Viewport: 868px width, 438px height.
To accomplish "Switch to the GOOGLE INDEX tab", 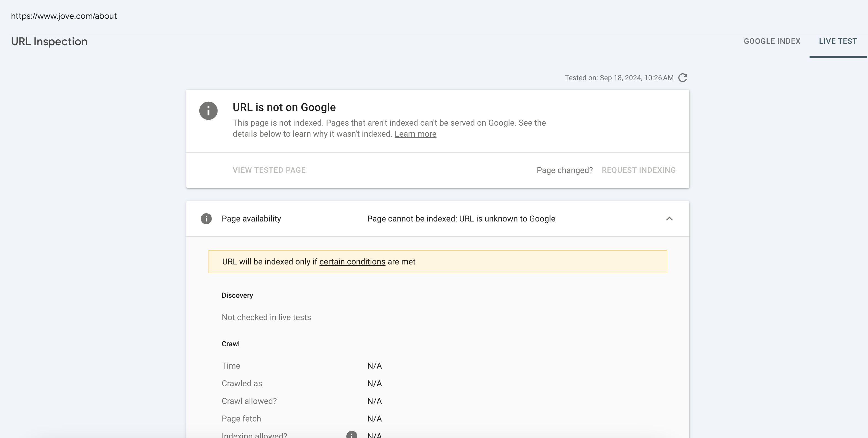I will (771, 41).
